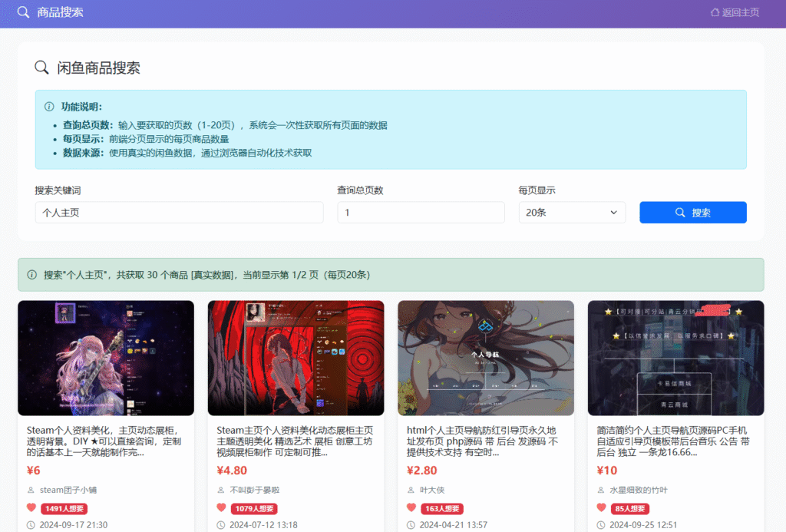The height and width of the screenshot is (532, 786).
Task: Click the ¥2.80 price
Action: [421, 471]
